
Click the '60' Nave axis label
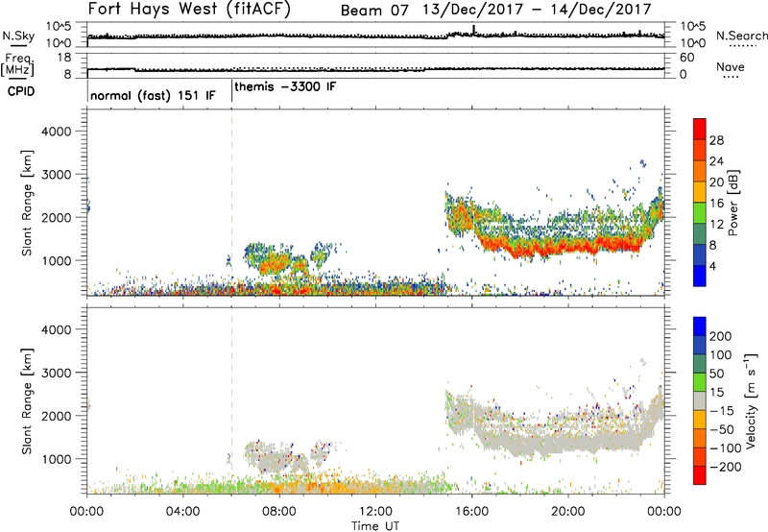687,58
